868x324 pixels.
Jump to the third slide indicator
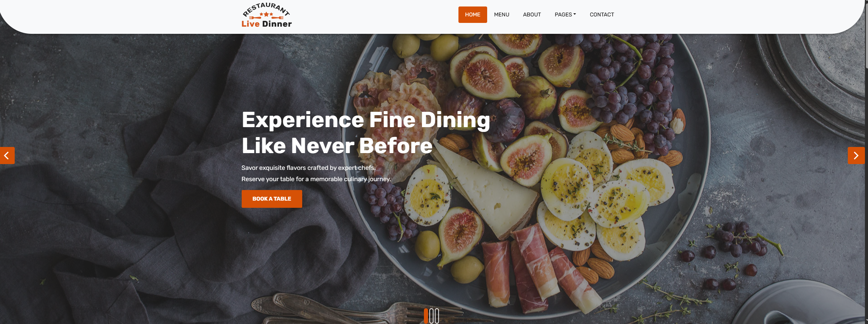tap(437, 316)
